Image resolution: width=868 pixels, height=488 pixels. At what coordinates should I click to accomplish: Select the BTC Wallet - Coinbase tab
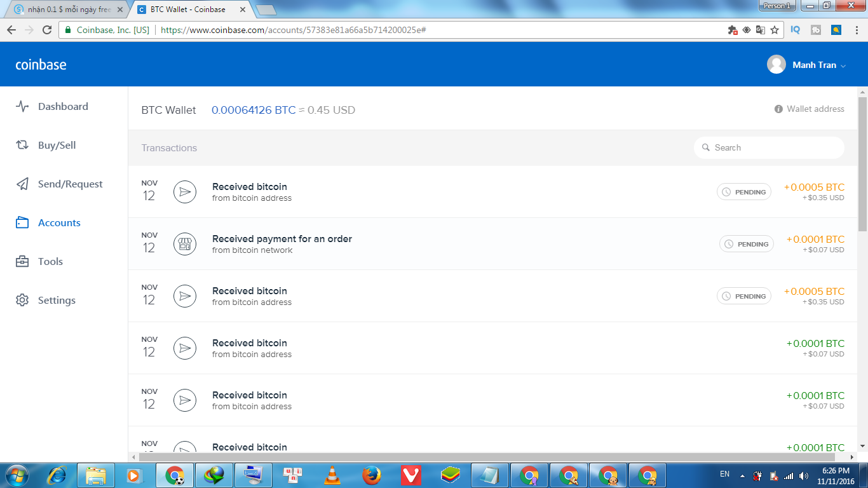point(192,10)
